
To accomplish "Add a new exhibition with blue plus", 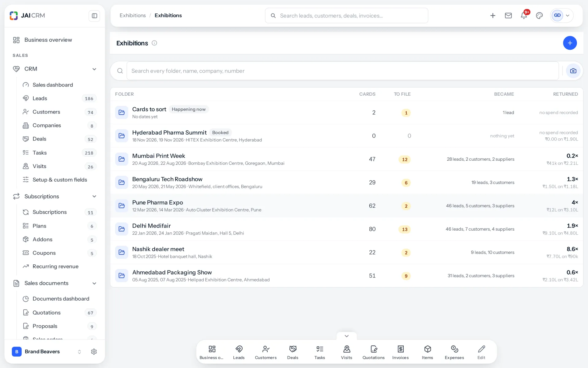I will coord(570,43).
